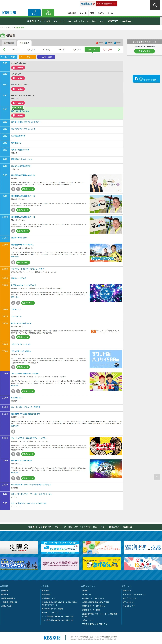This screenshot has width=162, height=644.
Task: Open the 週間番組表 tab
Action: [x=9, y=43]
